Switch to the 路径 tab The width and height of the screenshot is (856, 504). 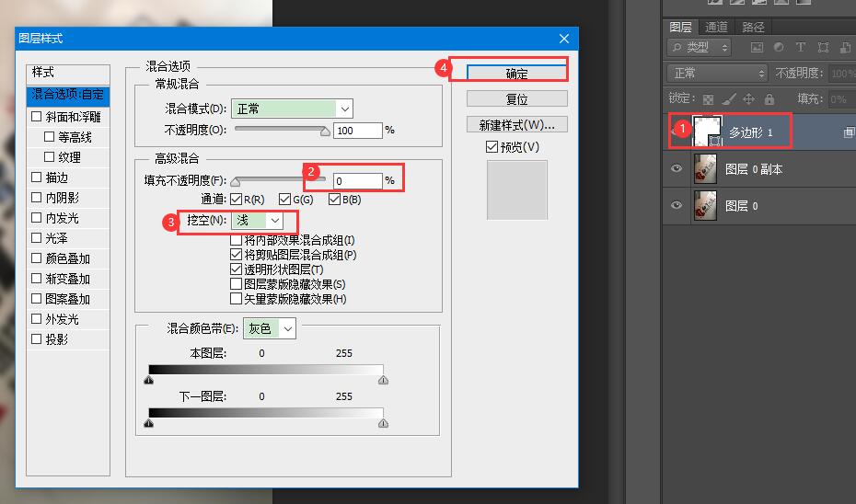(753, 27)
